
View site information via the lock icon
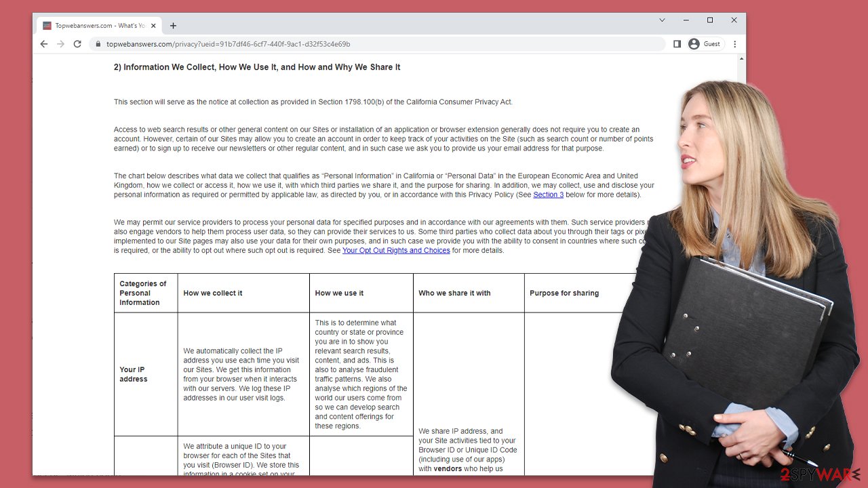coord(98,44)
